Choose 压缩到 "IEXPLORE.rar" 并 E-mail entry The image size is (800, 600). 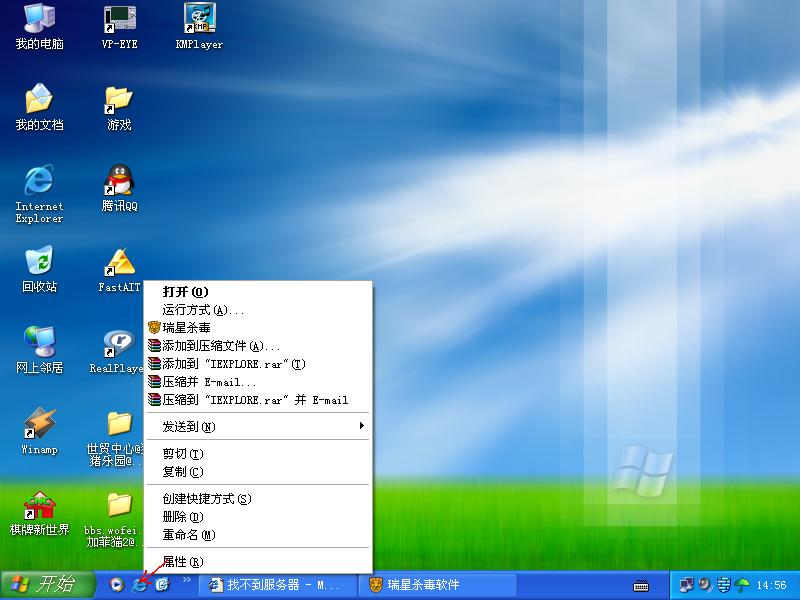coord(258,400)
